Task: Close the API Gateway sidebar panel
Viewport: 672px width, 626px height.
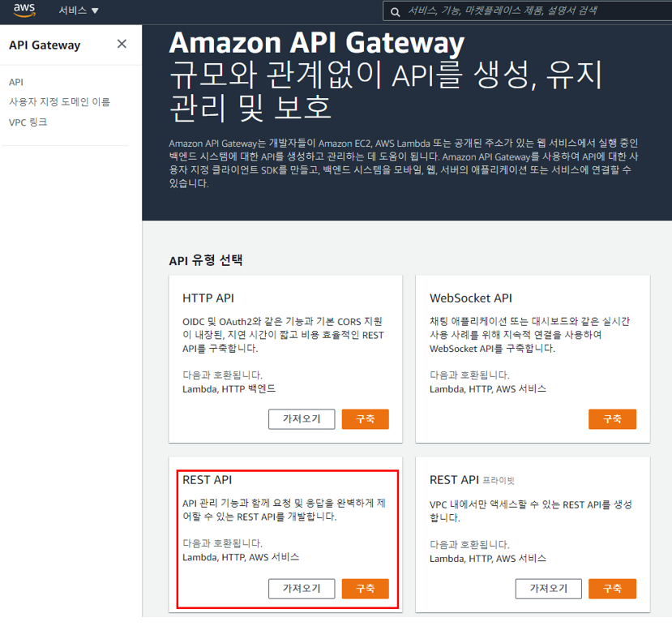Action: (122, 44)
